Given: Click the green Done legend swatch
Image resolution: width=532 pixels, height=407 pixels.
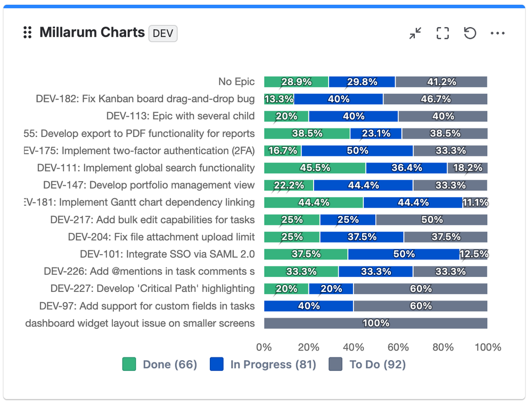Looking at the screenshot, I should coord(129,364).
